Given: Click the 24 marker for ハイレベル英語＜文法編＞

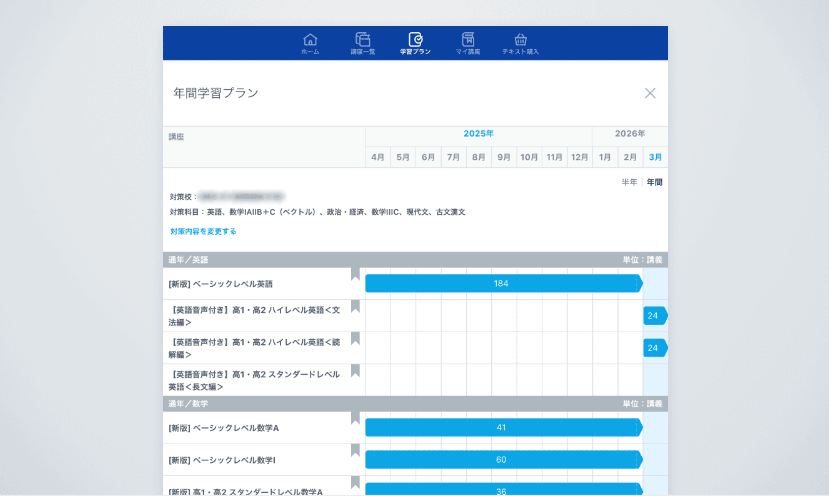Looking at the screenshot, I should (653, 316).
